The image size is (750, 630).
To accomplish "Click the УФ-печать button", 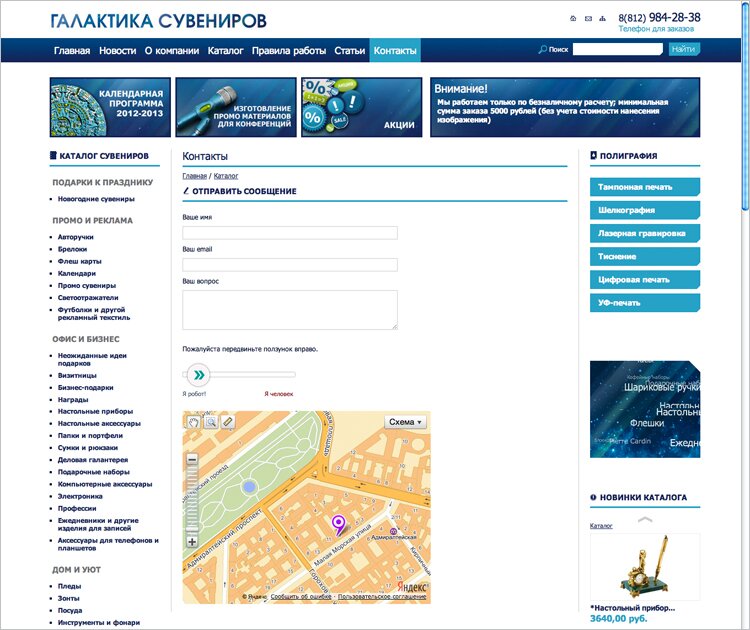I will pos(645,303).
